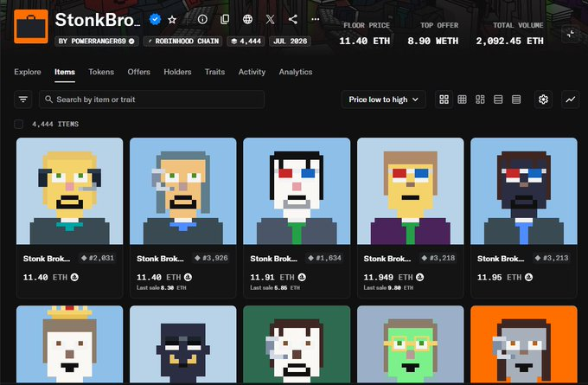Click the magnifier icon in the search field
The height and width of the screenshot is (385, 588).
click(48, 99)
